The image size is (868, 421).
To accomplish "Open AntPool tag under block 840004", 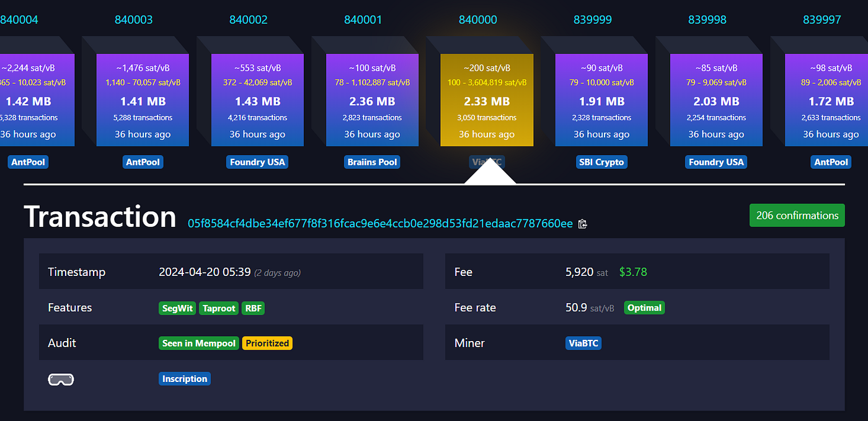I will pos(28,162).
